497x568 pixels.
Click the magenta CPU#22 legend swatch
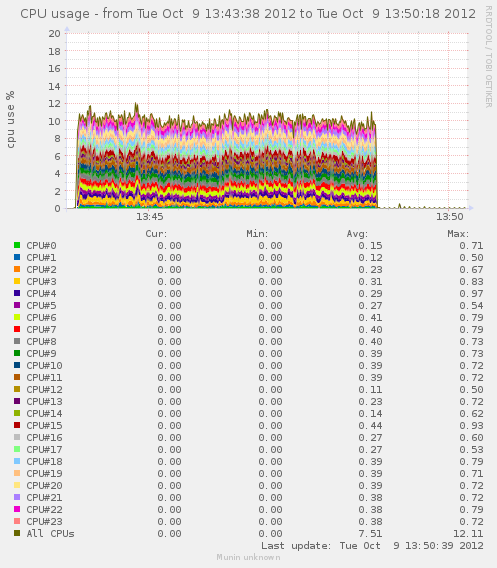pyautogui.click(x=17, y=509)
